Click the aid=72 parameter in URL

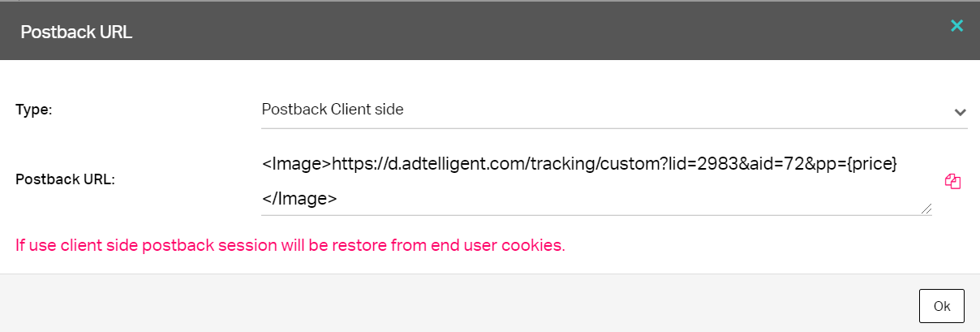pos(782,164)
